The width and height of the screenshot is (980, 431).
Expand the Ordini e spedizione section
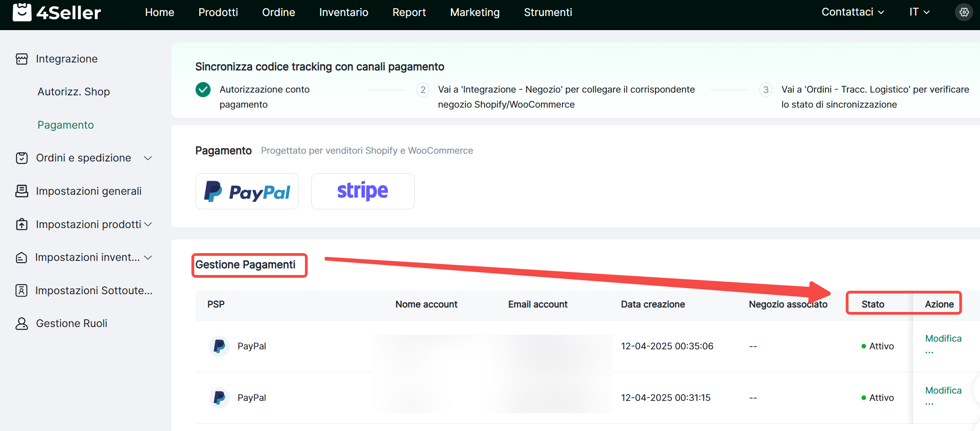coord(148,158)
